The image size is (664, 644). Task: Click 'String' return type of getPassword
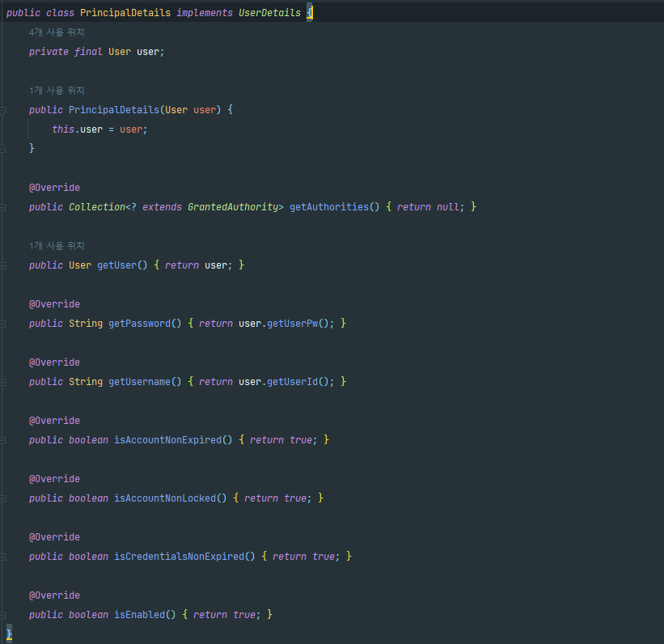coord(86,324)
